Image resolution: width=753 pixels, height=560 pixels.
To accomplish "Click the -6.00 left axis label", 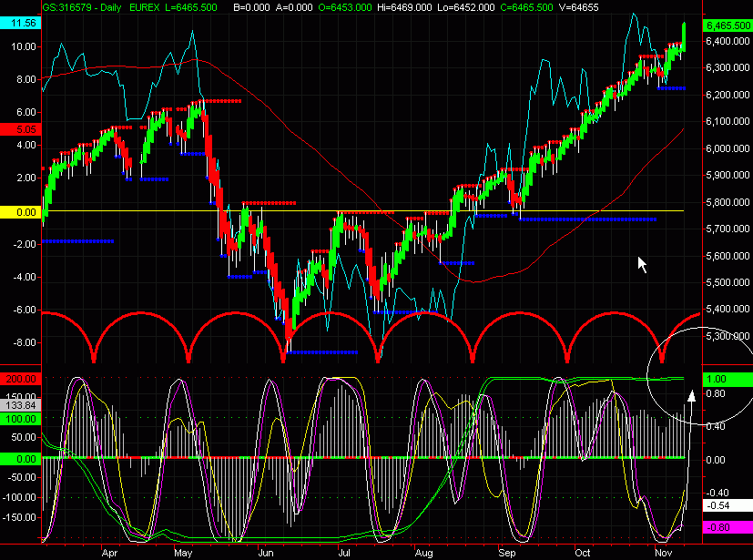I will coord(24,310).
